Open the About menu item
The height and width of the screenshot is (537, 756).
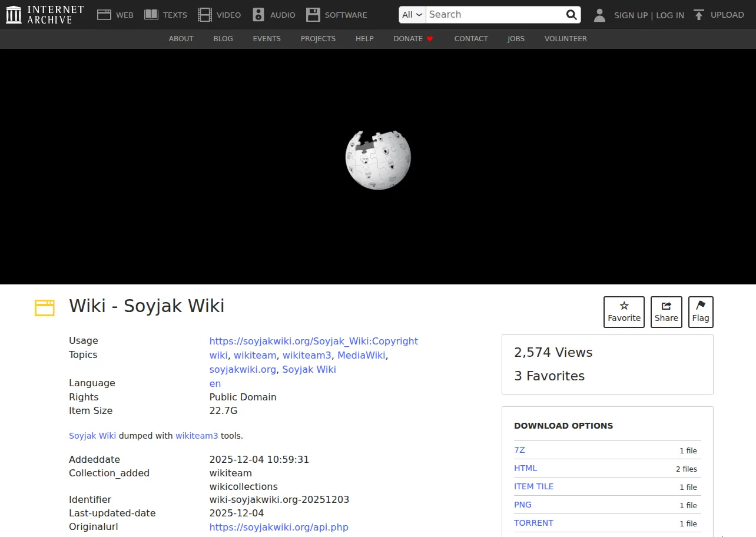(x=181, y=39)
